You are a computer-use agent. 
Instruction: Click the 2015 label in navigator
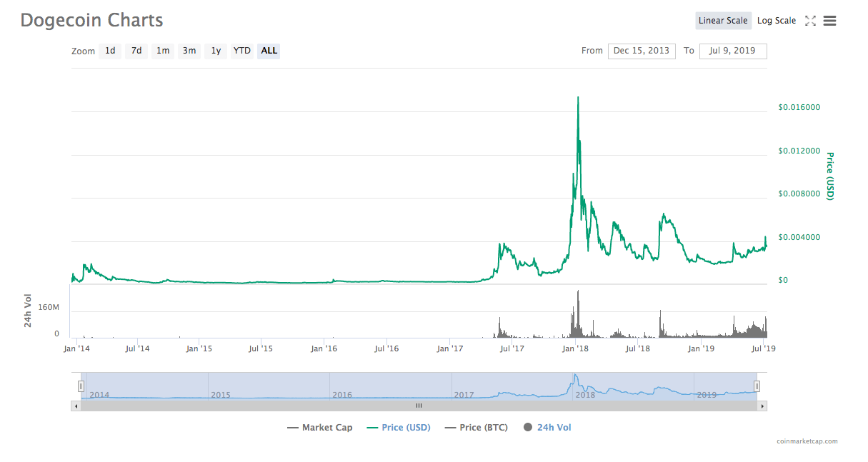pos(221,395)
